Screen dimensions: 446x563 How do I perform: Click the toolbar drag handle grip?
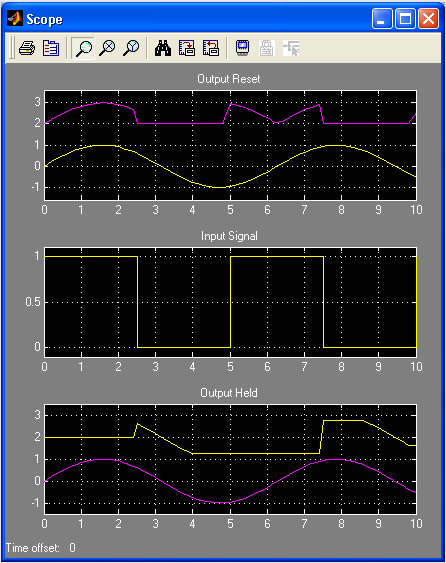click(11, 47)
